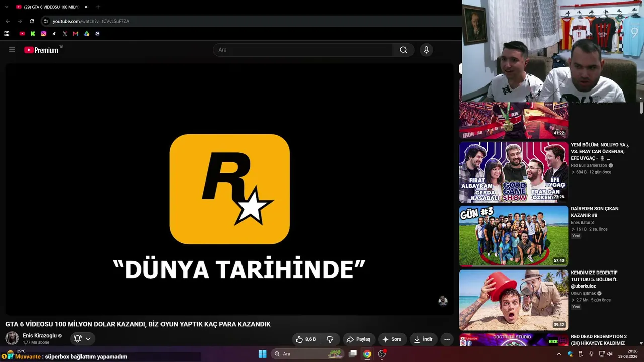Image resolution: width=644 pixels, height=362 pixels.
Task: Open 'YENİ BÖLÜM: NOLUYO YA' video title
Action: click(600, 151)
